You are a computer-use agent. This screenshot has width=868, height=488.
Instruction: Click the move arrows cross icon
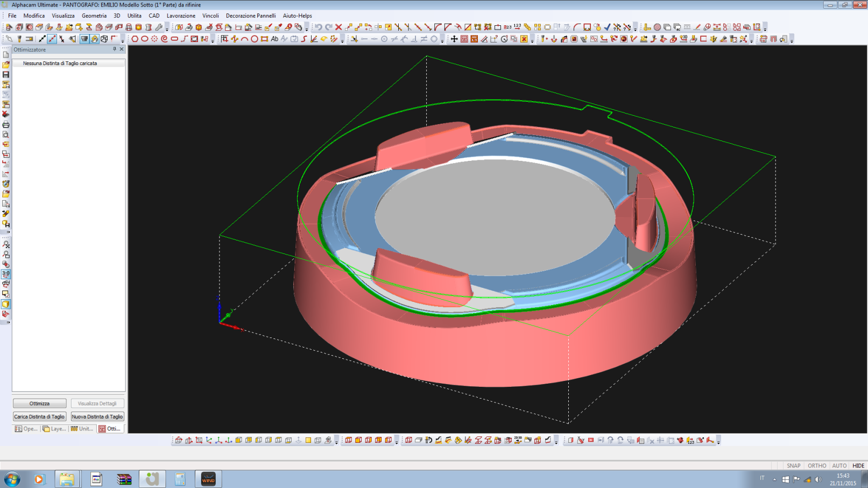click(x=454, y=39)
